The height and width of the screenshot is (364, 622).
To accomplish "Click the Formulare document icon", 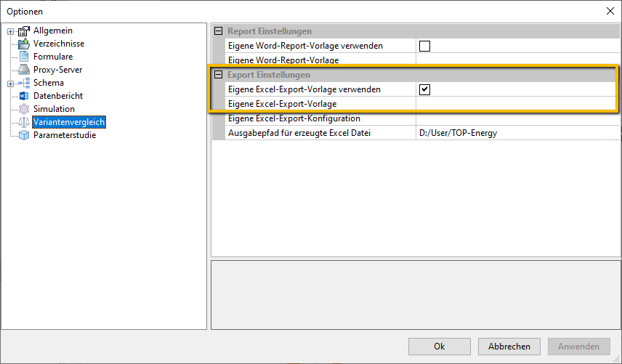I will click(x=24, y=57).
